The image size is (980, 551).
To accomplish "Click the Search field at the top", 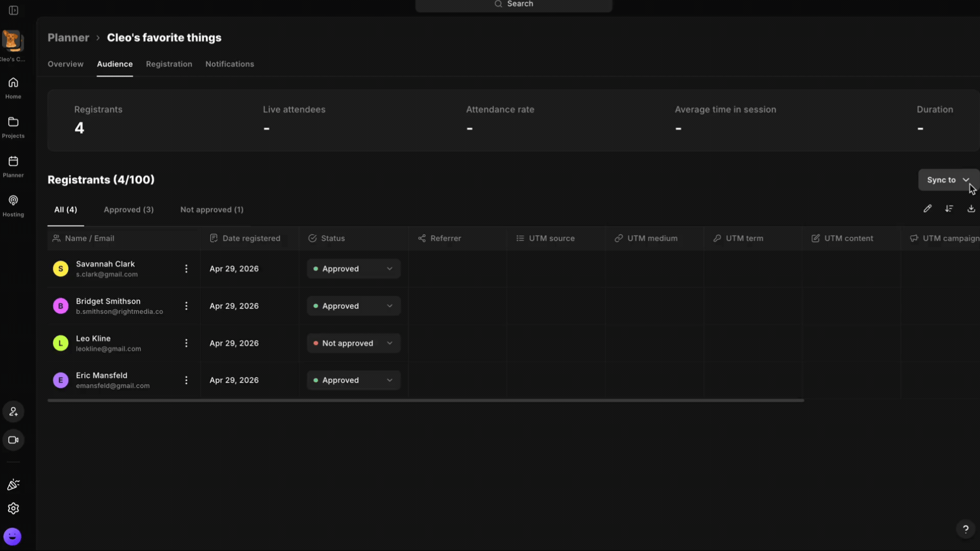I will (x=513, y=5).
